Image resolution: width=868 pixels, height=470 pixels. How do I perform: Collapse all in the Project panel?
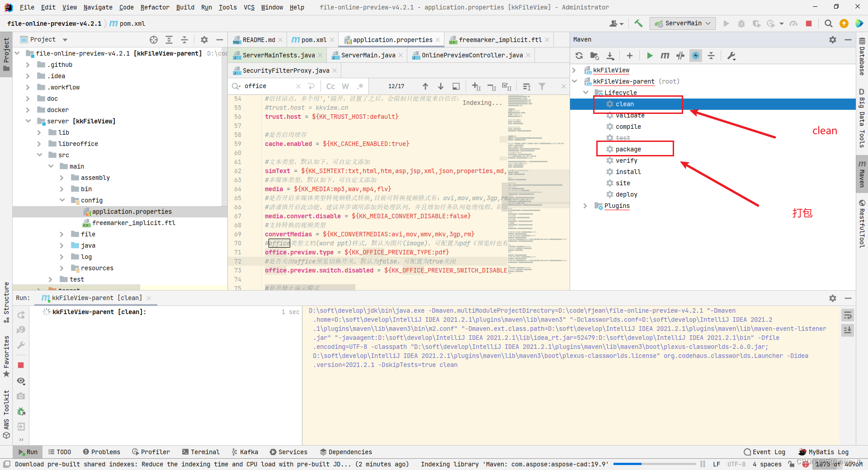pyautogui.click(x=184, y=40)
